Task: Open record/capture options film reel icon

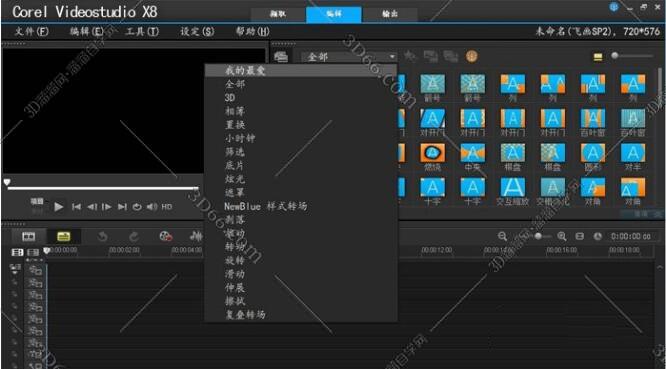Action: pos(166,236)
